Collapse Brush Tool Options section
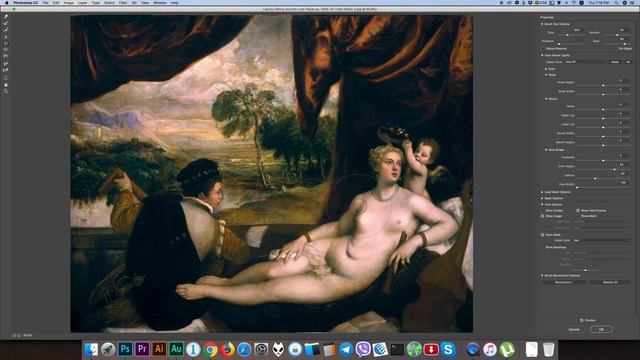Viewport: 640px width, 360px height. tap(542, 24)
